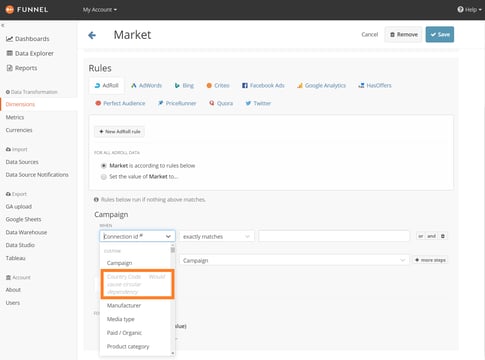Open Google Sheets export

pos(23,219)
